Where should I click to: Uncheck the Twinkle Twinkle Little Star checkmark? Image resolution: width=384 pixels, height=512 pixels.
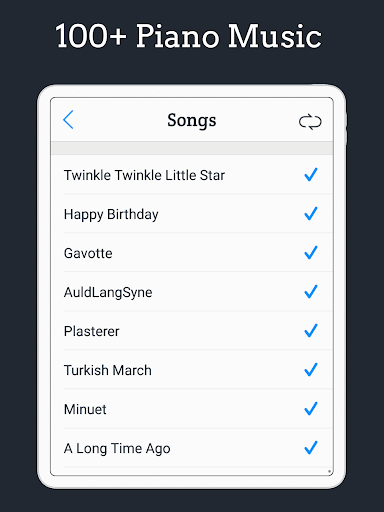click(x=311, y=175)
